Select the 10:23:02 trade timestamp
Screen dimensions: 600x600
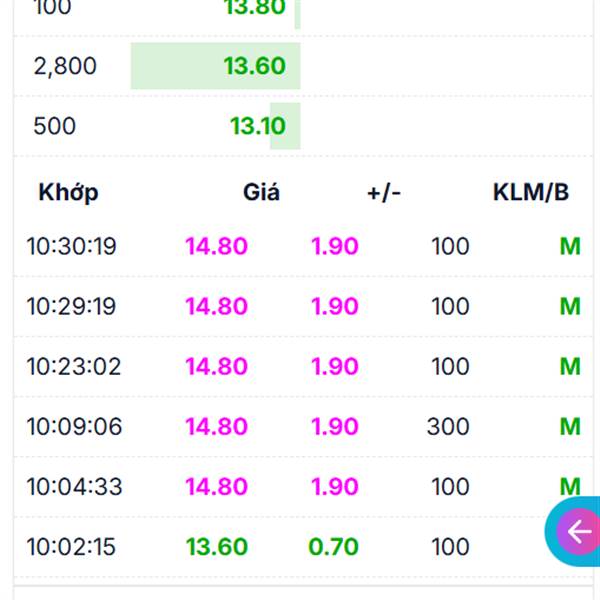74,366
